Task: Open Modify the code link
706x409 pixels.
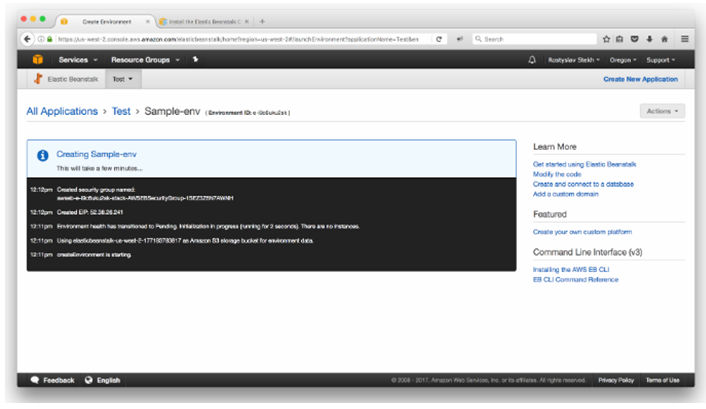Action: pyautogui.click(x=557, y=174)
